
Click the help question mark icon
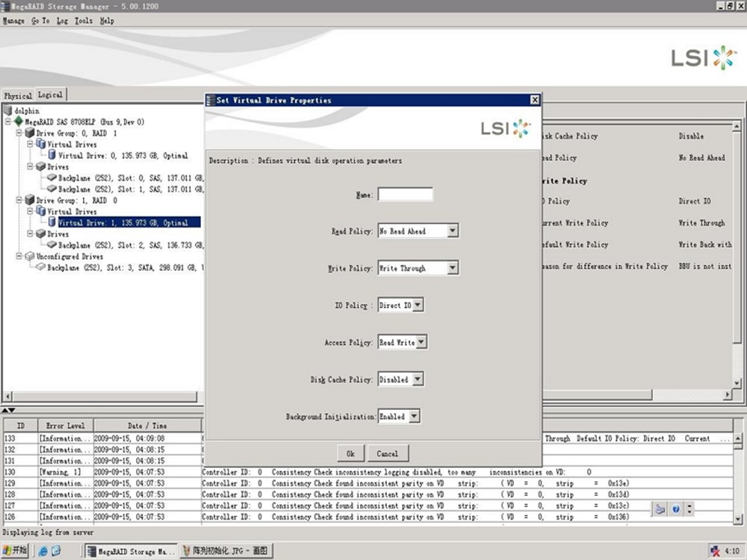675,508
